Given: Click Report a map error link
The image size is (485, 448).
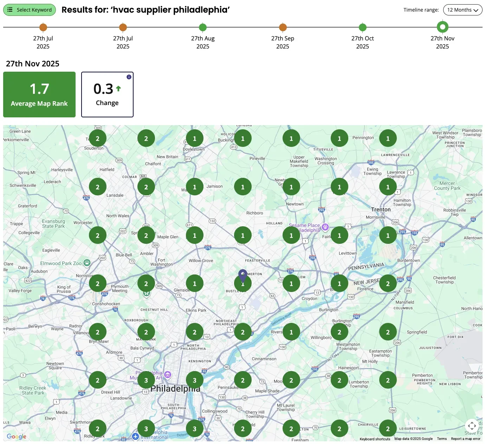Looking at the screenshot, I should coord(465,439).
